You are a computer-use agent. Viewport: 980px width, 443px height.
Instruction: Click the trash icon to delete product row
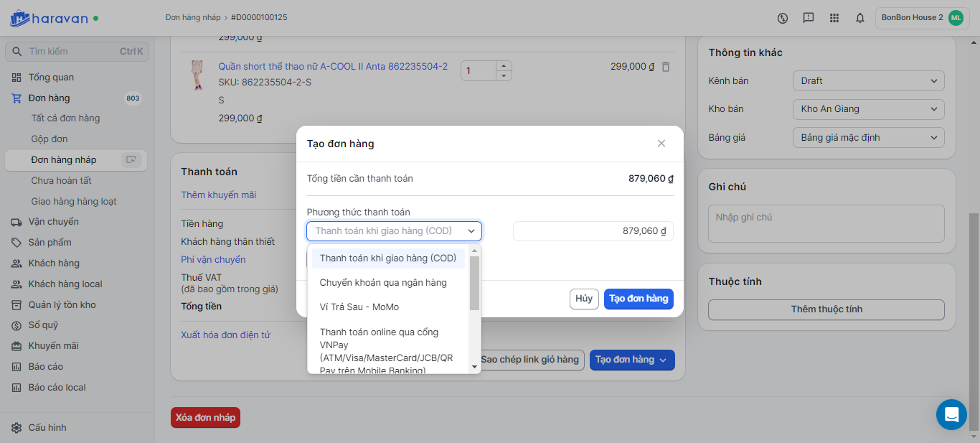[x=666, y=67]
